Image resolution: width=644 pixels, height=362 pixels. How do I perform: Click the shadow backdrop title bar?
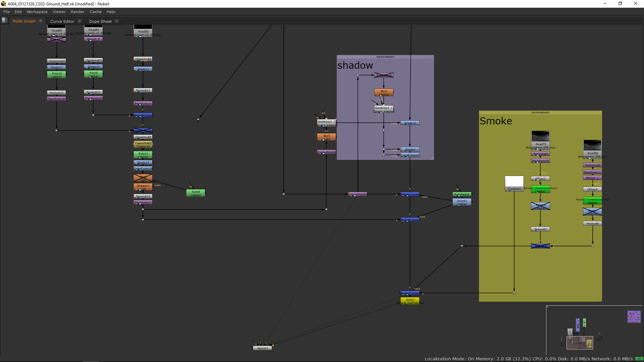[385, 57]
